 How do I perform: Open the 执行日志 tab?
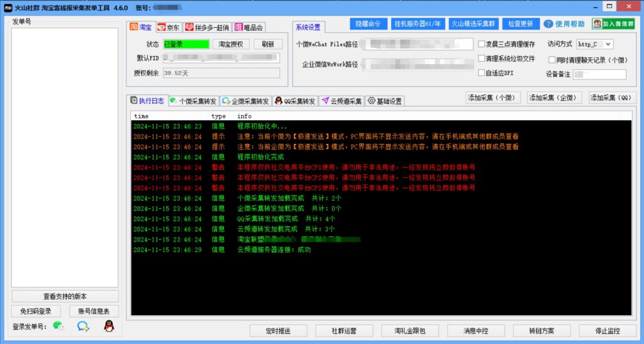pyautogui.click(x=148, y=101)
